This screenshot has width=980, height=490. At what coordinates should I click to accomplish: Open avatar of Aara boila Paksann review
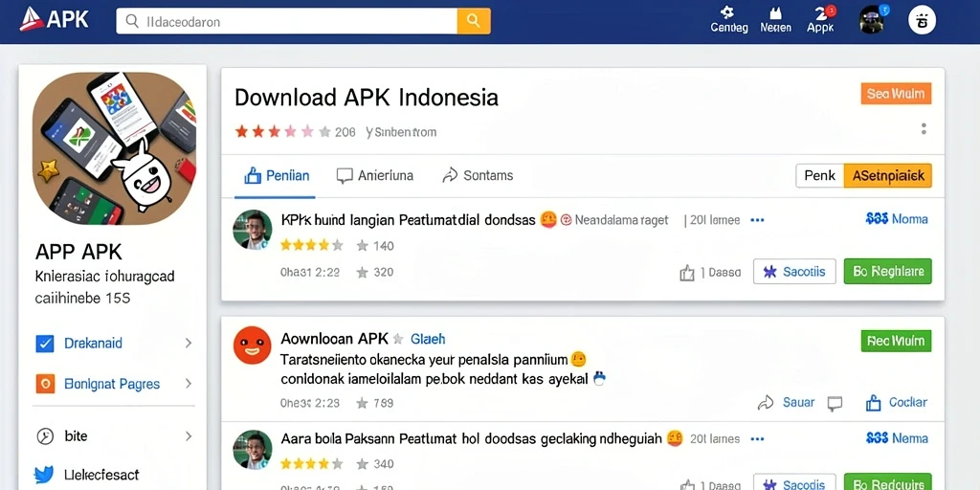coord(253,450)
